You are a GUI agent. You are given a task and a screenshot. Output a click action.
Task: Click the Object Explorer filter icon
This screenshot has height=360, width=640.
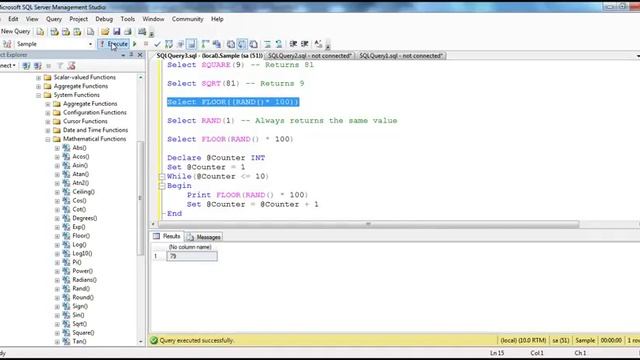[60, 66]
